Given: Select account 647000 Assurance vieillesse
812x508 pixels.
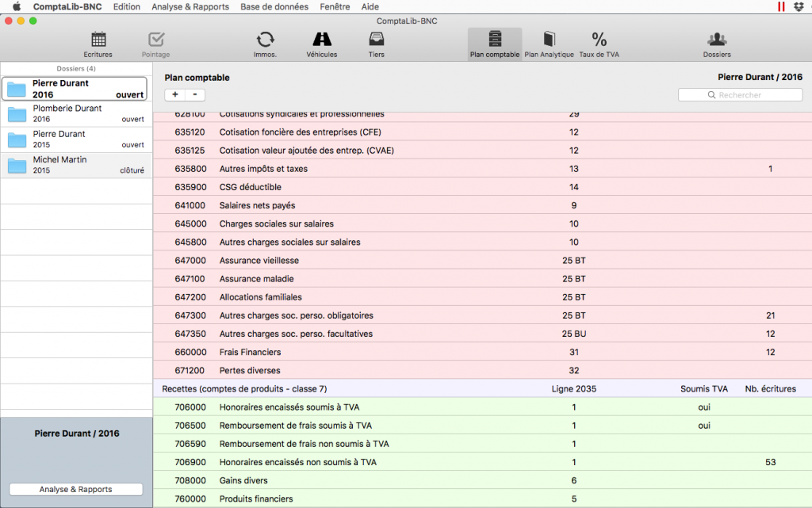Looking at the screenshot, I should point(483,261).
